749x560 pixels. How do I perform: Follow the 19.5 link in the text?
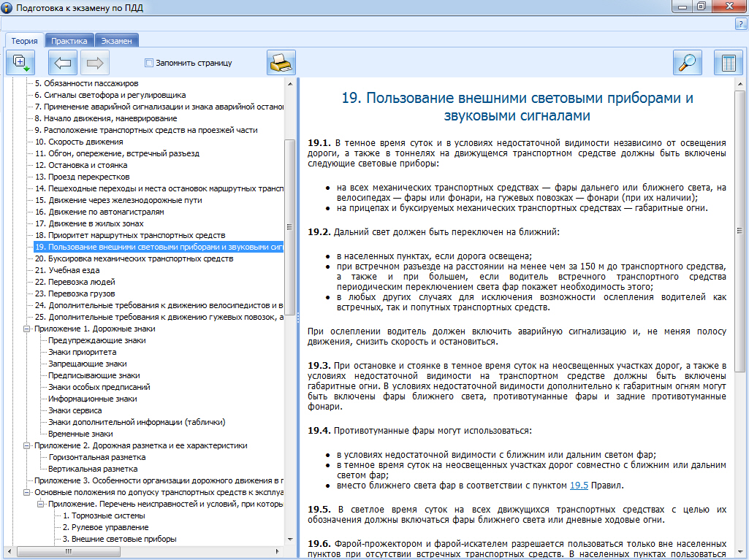tap(579, 486)
